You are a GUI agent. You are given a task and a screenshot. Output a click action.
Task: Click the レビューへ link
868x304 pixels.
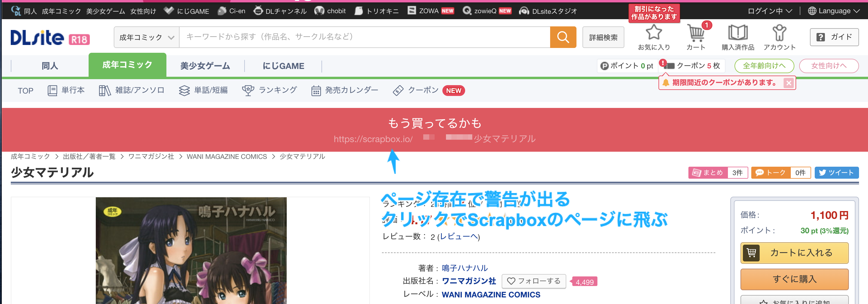pos(459,237)
